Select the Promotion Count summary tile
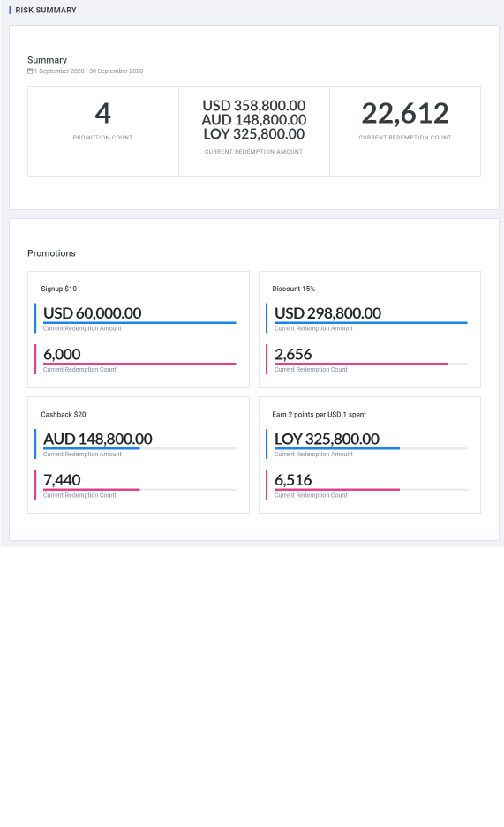 [102, 132]
